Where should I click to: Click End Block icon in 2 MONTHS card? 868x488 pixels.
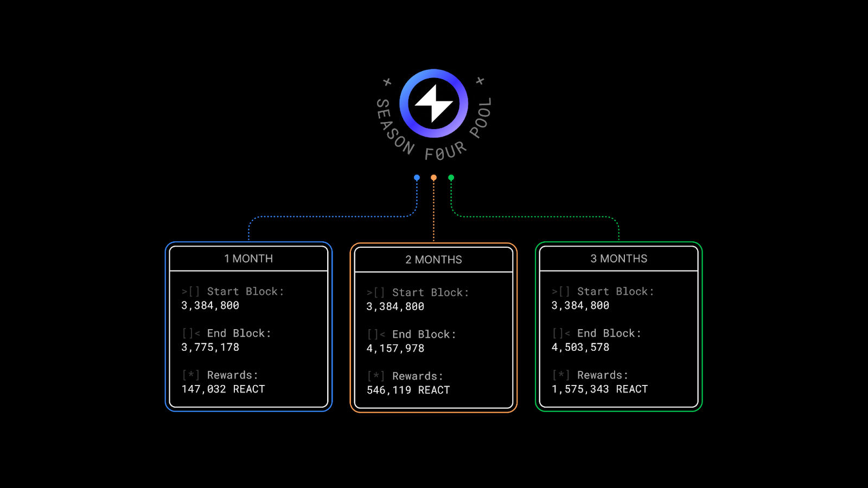coord(376,335)
